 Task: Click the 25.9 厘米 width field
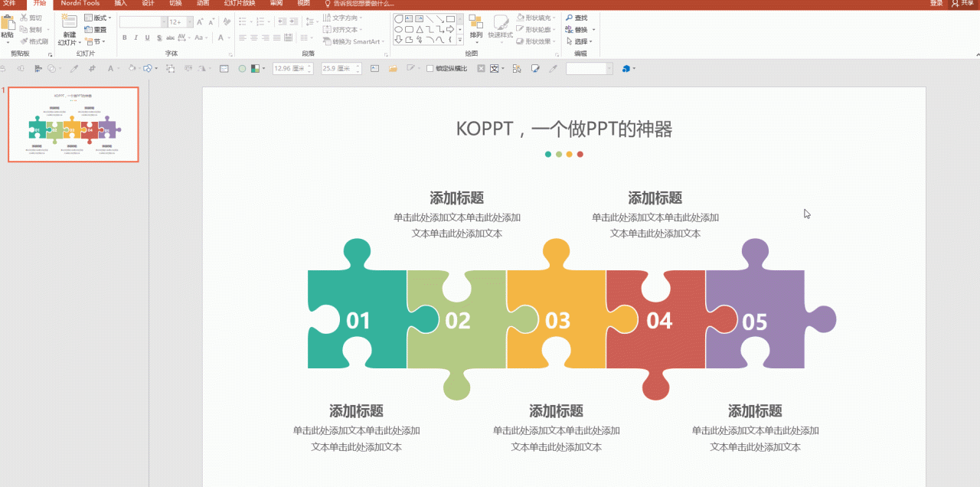click(341, 68)
